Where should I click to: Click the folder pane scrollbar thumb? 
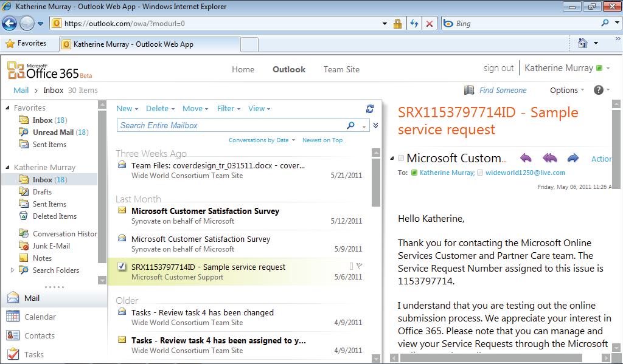[x=102, y=187]
